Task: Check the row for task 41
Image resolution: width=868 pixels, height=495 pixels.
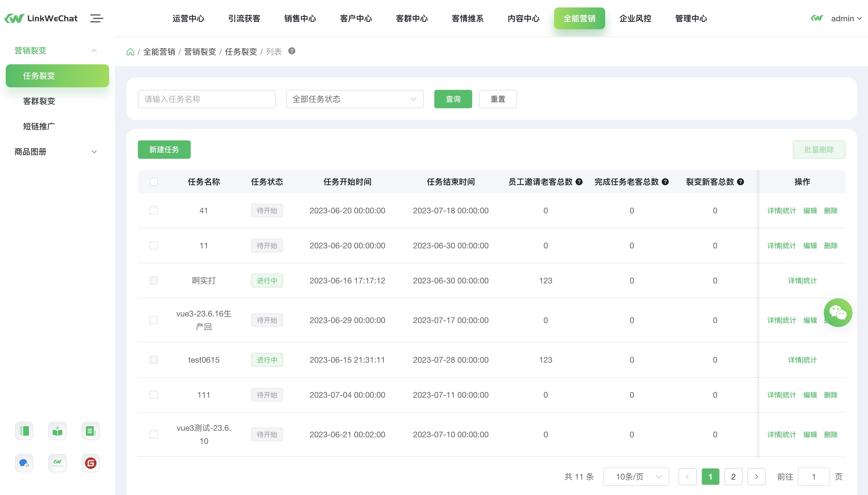Action: [x=154, y=210]
